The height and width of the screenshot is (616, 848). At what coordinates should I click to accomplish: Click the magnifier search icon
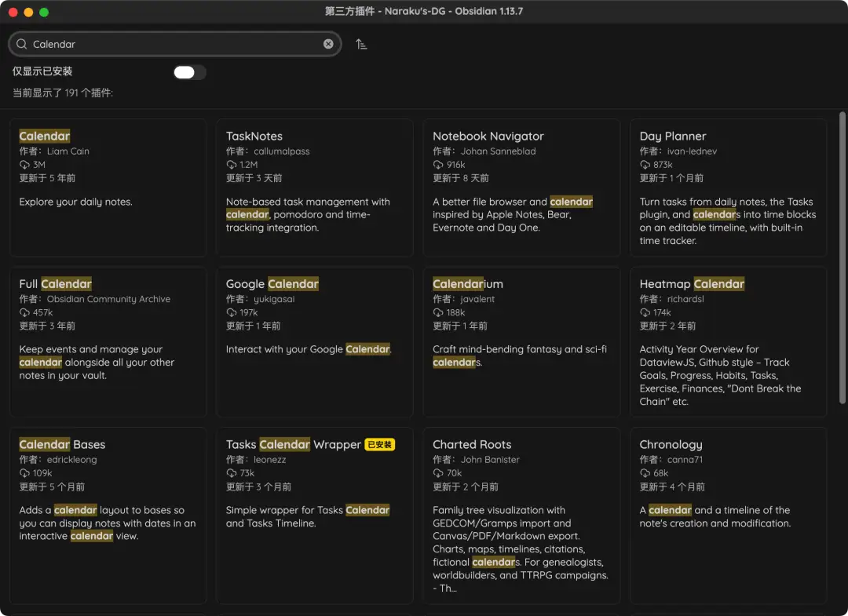(x=22, y=44)
